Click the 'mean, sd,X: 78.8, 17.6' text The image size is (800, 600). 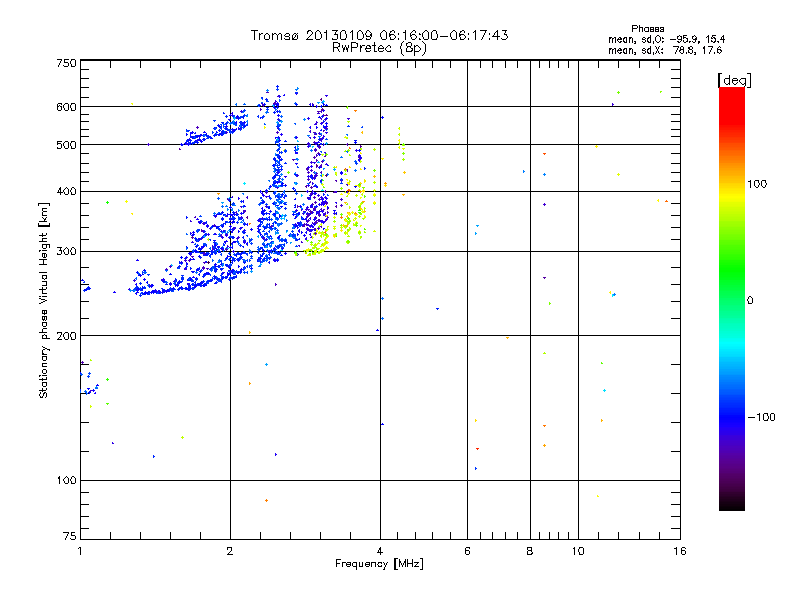pos(665,50)
